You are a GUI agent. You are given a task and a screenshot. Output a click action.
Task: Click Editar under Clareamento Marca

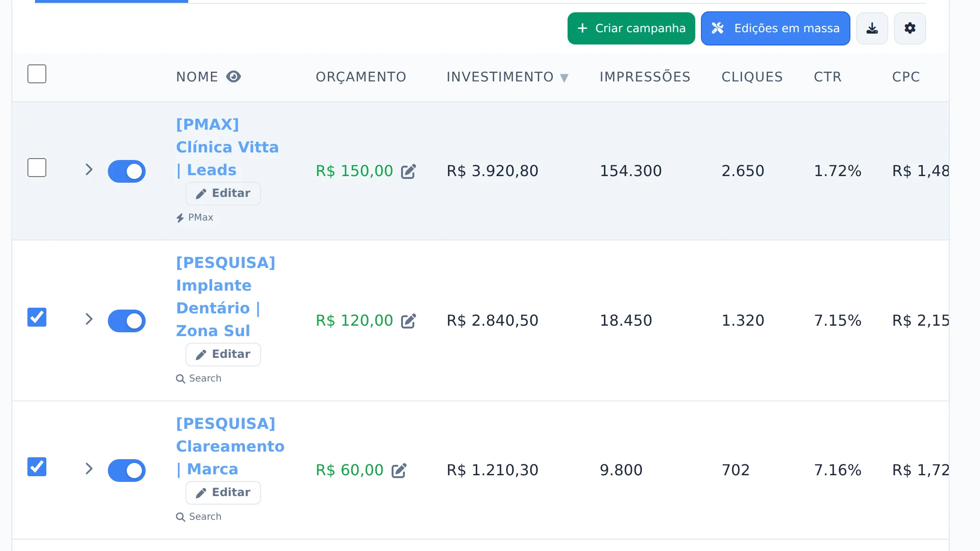(x=223, y=493)
